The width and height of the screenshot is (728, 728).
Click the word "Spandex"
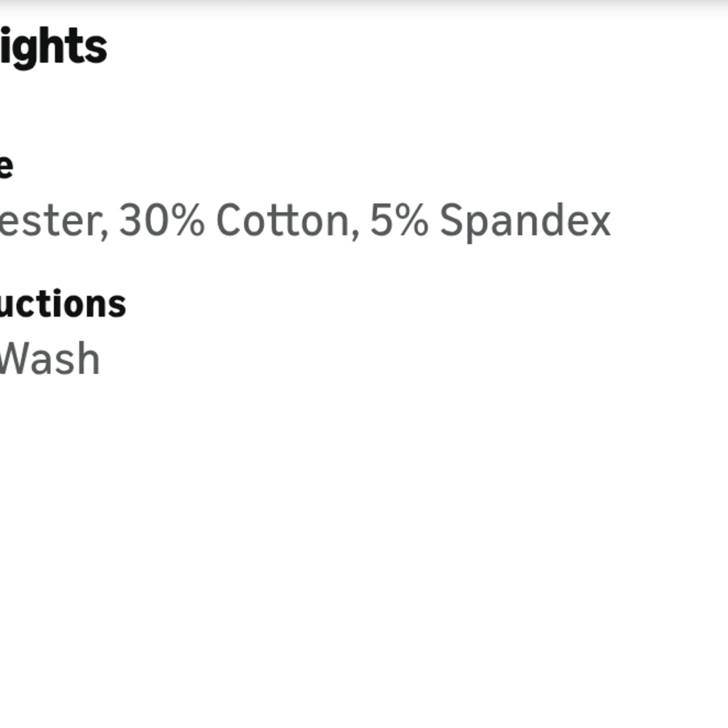pos(525,221)
